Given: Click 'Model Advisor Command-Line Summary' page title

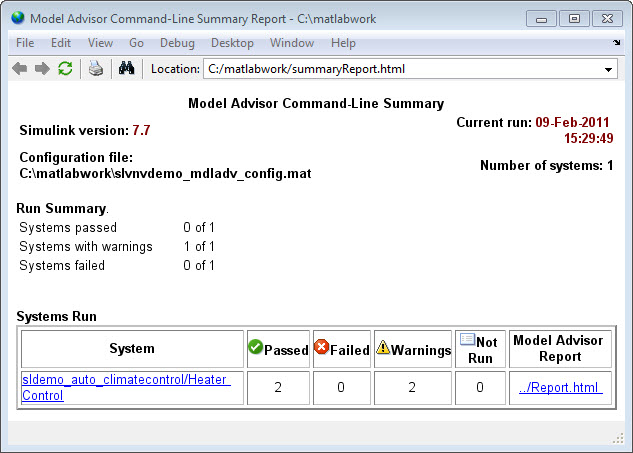Looking at the screenshot, I should tap(316, 103).
